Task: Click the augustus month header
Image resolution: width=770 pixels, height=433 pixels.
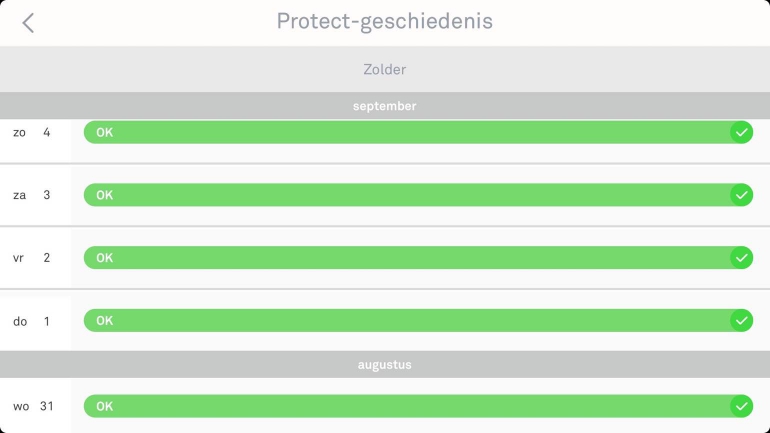Action: click(385, 365)
